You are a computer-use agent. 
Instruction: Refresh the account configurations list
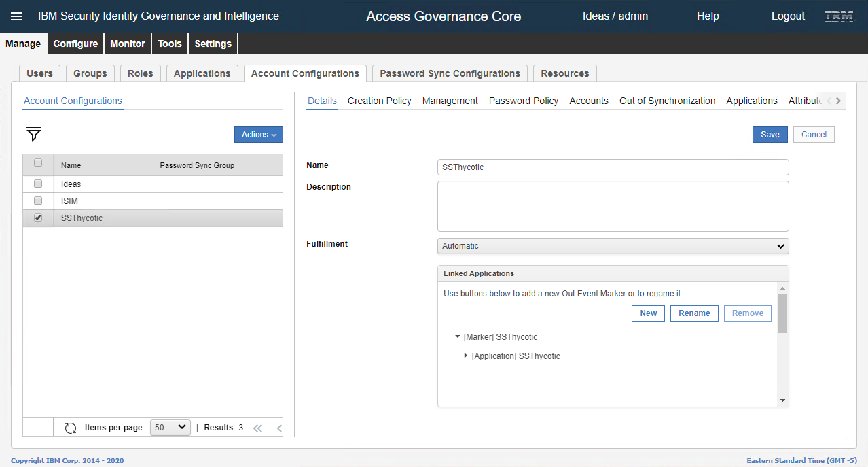coord(71,427)
